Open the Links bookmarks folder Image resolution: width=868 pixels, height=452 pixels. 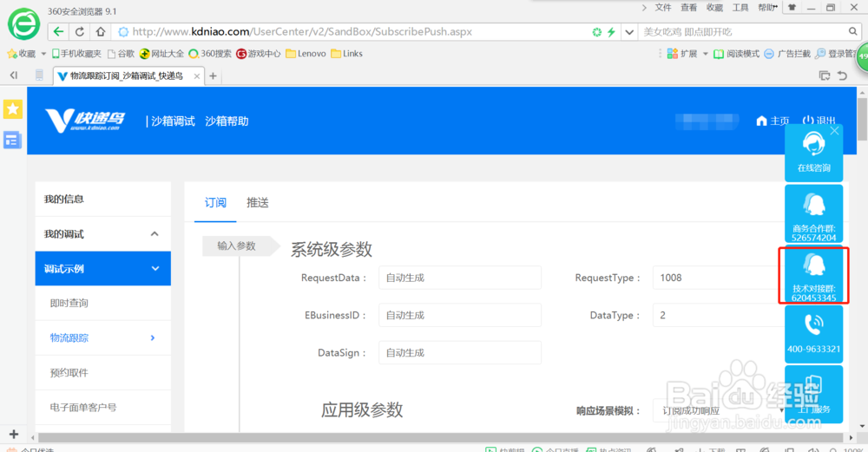[x=346, y=54]
